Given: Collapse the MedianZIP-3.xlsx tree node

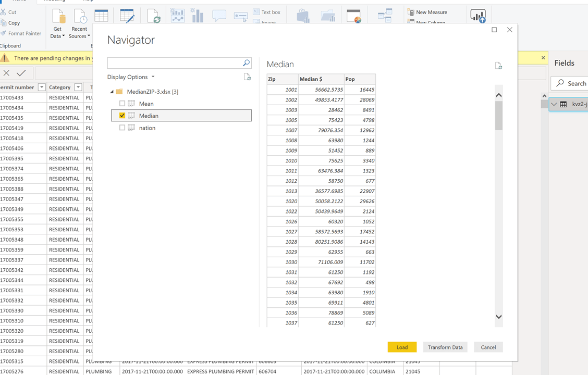Looking at the screenshot, I should pyautogui.click(x=112, y=92).
